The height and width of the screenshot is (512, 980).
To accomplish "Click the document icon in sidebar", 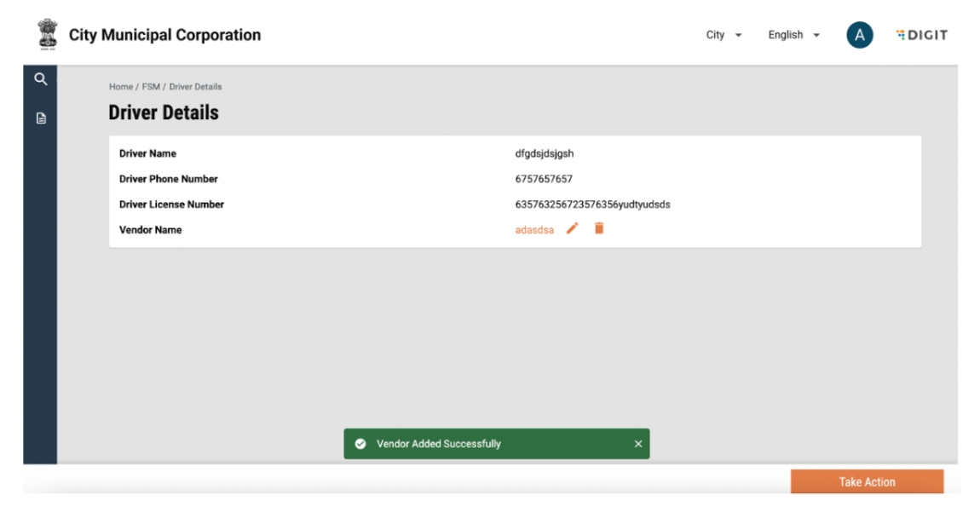I will pyautogui.click(x=40, y=118).
